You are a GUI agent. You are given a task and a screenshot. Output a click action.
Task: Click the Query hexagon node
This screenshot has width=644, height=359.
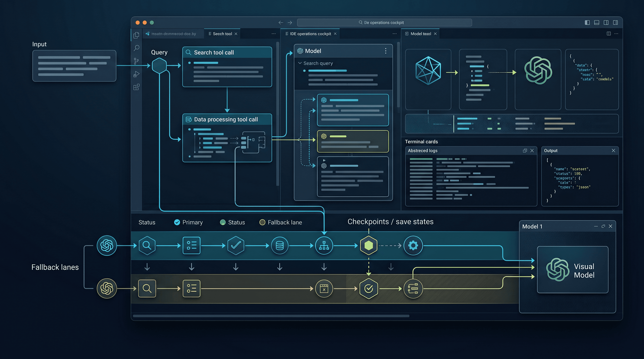159,66
